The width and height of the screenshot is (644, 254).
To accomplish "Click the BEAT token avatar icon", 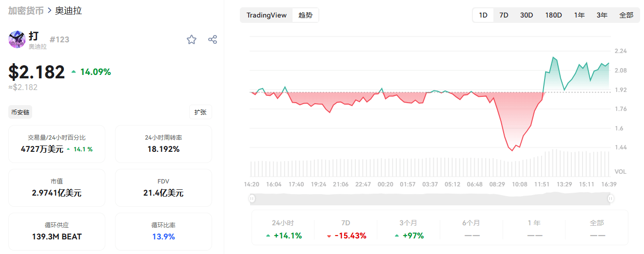I will [17, 39].
